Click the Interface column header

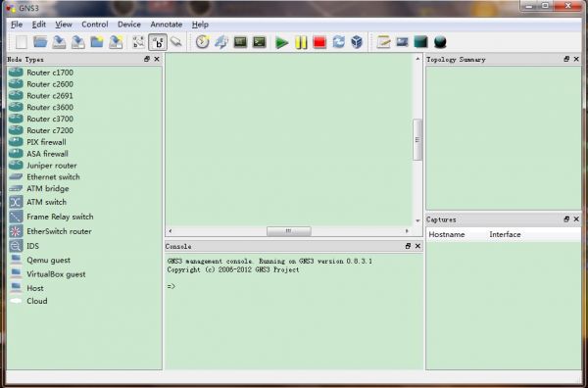(505, 234)
